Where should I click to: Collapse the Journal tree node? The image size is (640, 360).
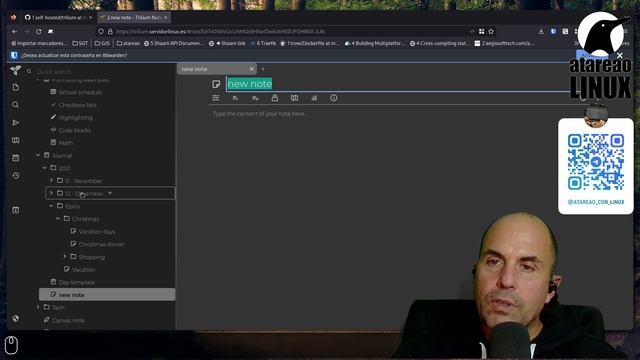(38, 155)
